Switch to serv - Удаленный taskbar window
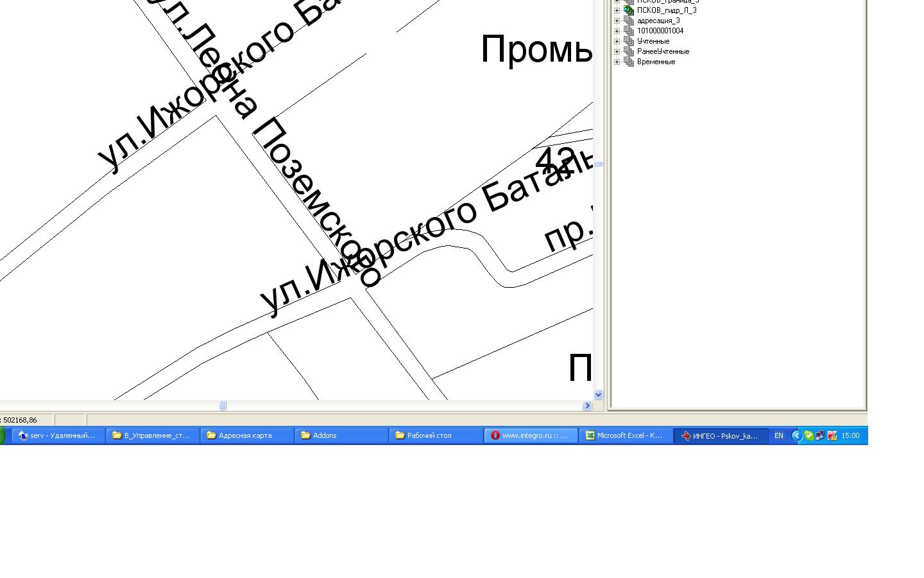Viewport: 924px width, 578px height. pos(58,435)
